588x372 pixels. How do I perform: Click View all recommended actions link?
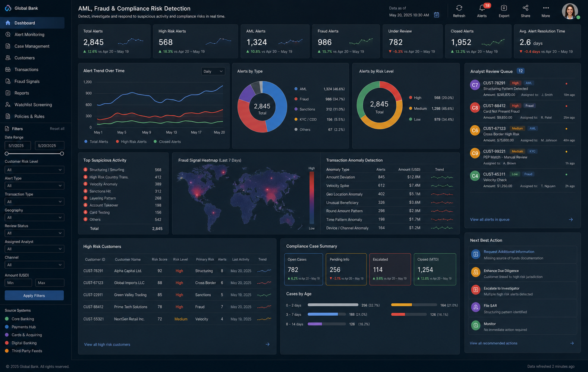(493, 343)
